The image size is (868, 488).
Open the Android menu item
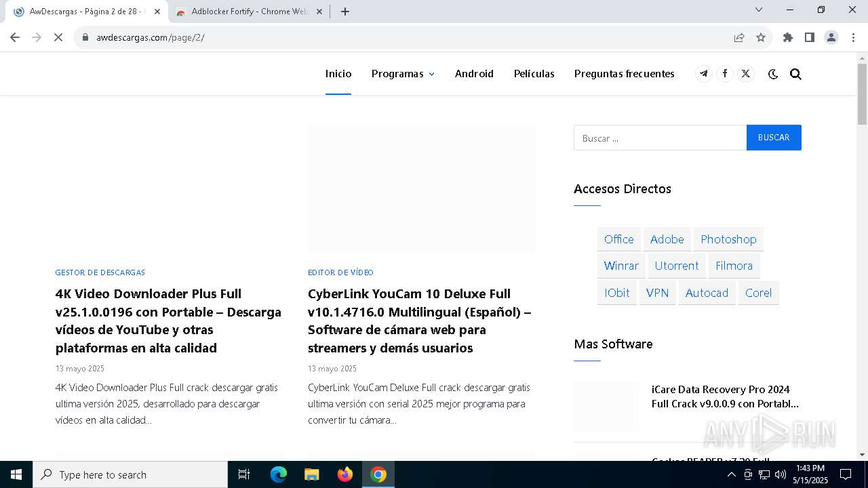coord(474,74)
